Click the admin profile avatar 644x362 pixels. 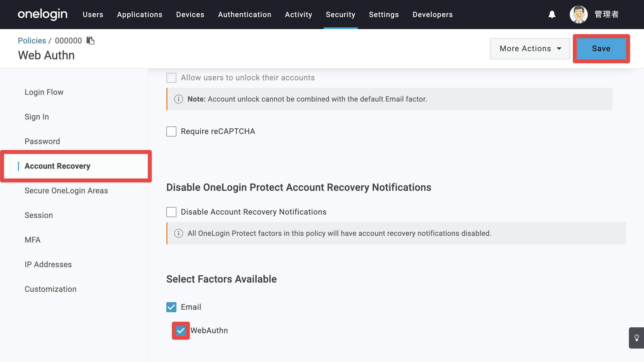[578, 14]
